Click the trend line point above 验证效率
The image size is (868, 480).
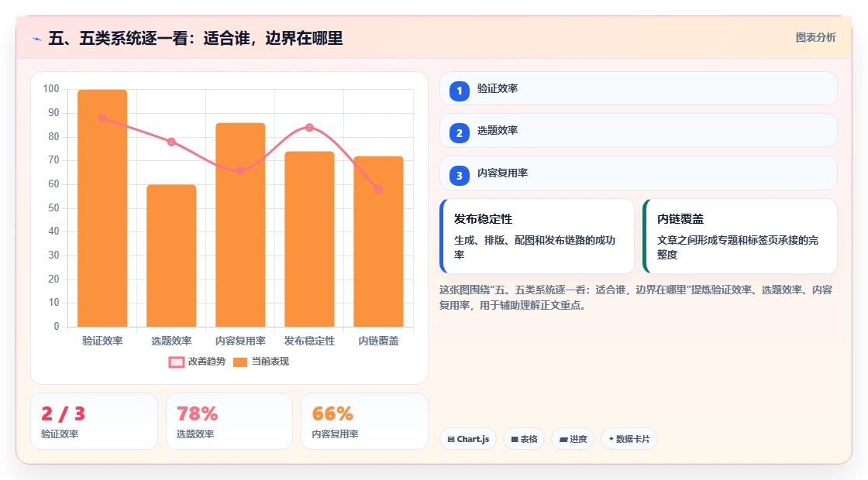click(102, 118)
